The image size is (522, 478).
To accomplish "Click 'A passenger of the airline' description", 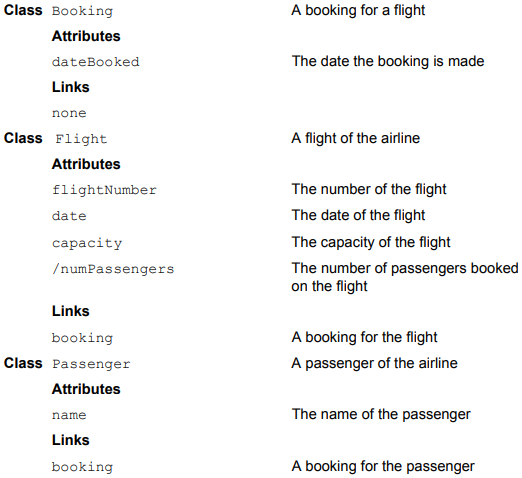I will pos(374,363).
